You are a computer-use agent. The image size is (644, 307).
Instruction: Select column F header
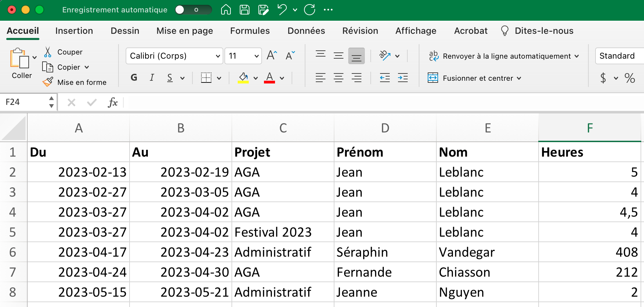coord(590,128)
